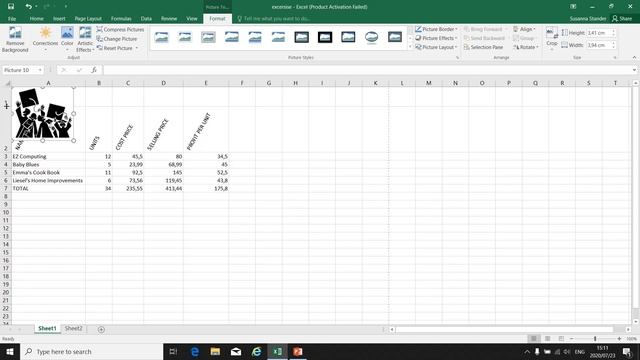Collapse the ribbon with the arrow
The width and height of the screenshot is (640, 360).
(x=634, y=58)
